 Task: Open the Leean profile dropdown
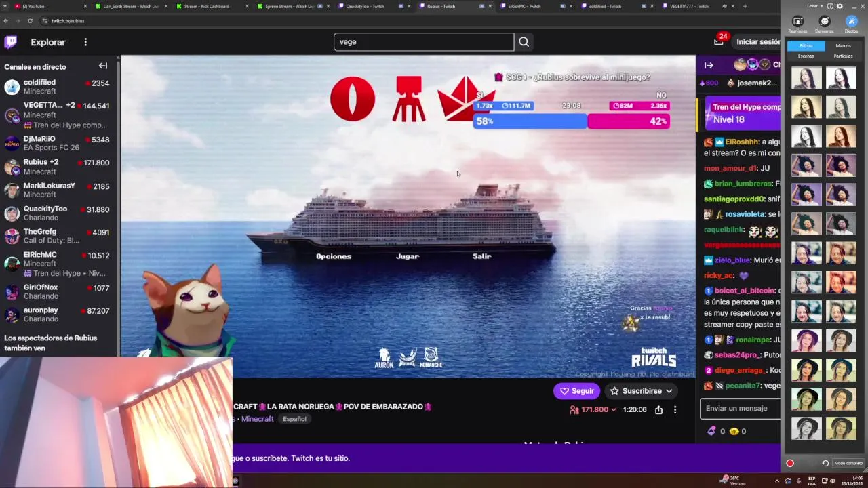coord(815,6)
